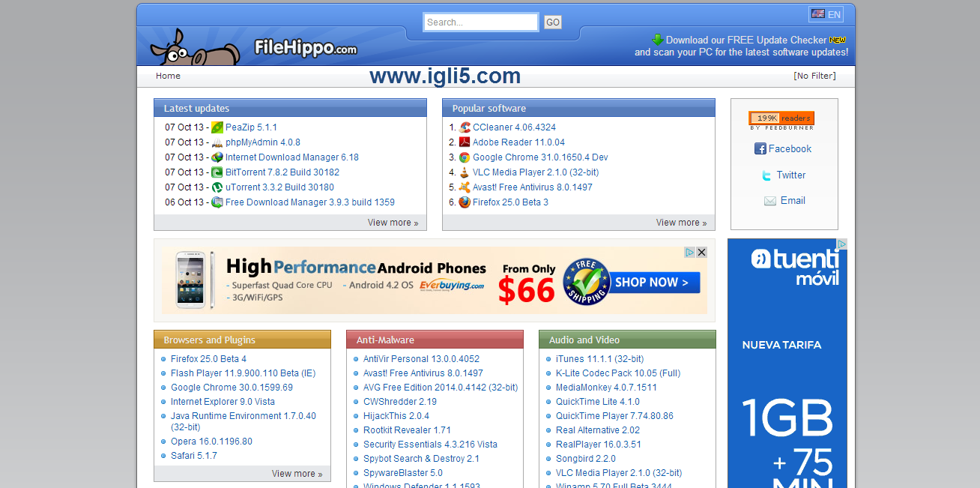
Task: Click the uTorrent icon in Latest updates
Action: pos(217,187)
